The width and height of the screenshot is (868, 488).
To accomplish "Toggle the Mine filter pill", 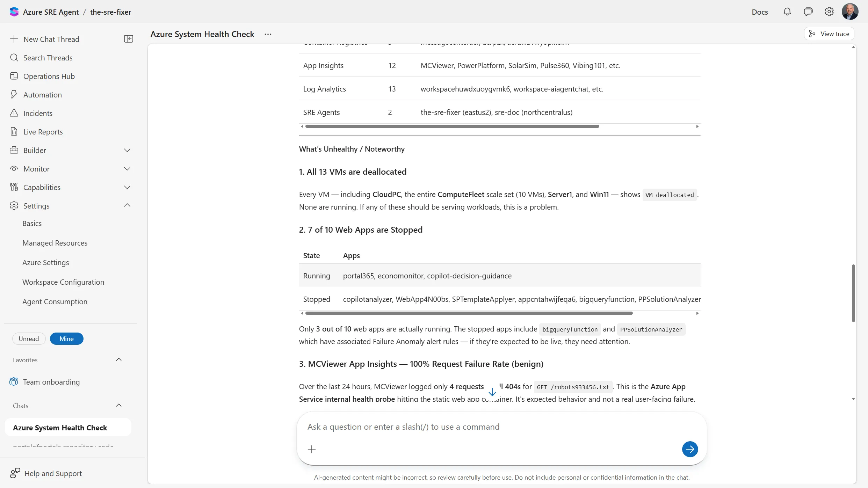I will point(66,338).
